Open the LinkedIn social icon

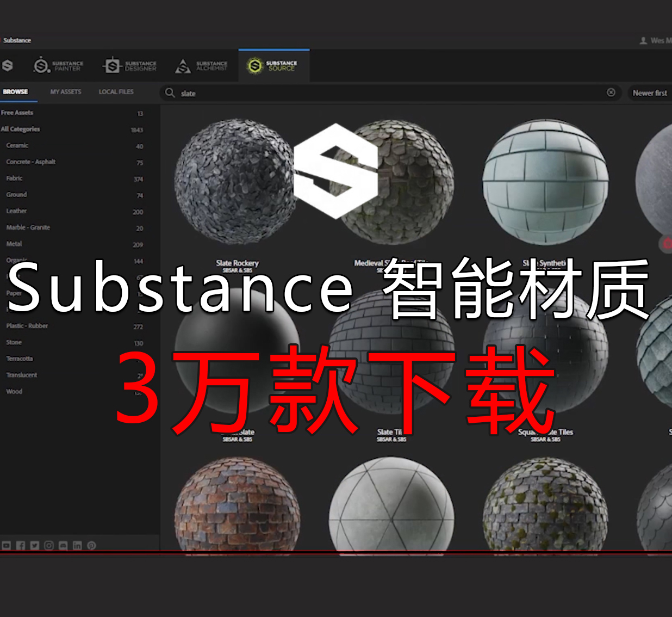[77, 545]
